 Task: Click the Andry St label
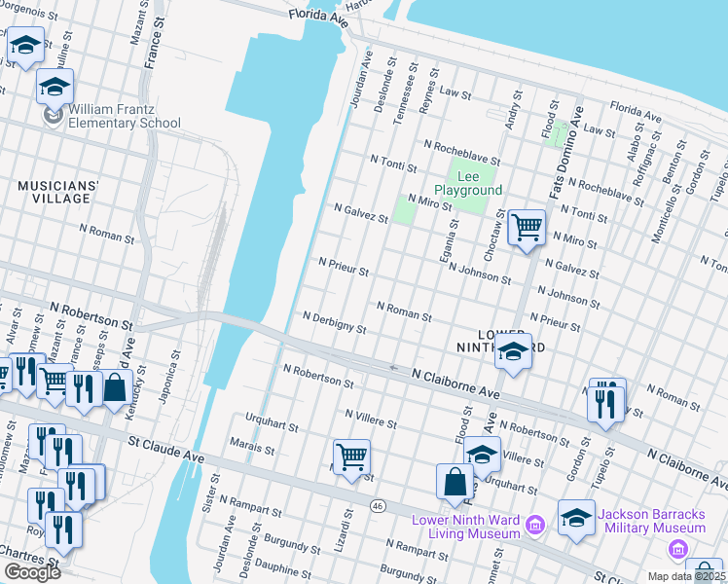[514, 110]
